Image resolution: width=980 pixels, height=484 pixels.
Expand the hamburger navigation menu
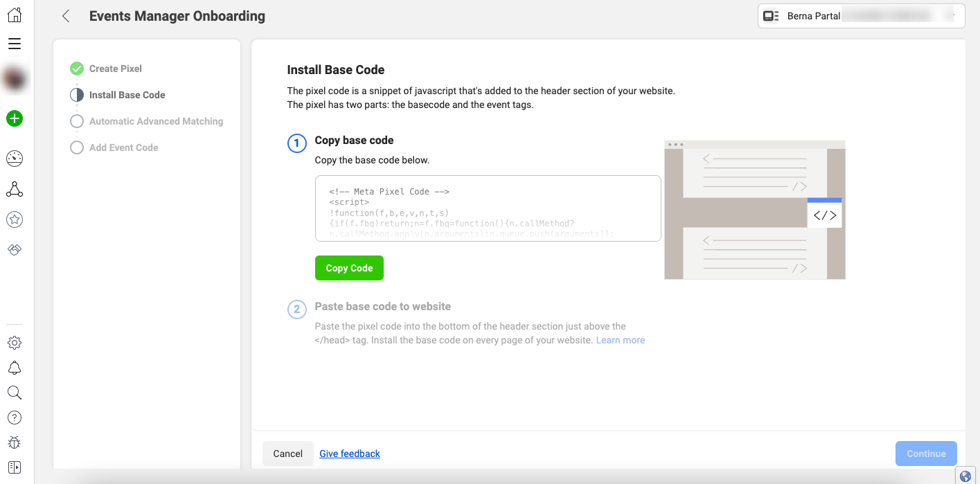pos(14,43)
